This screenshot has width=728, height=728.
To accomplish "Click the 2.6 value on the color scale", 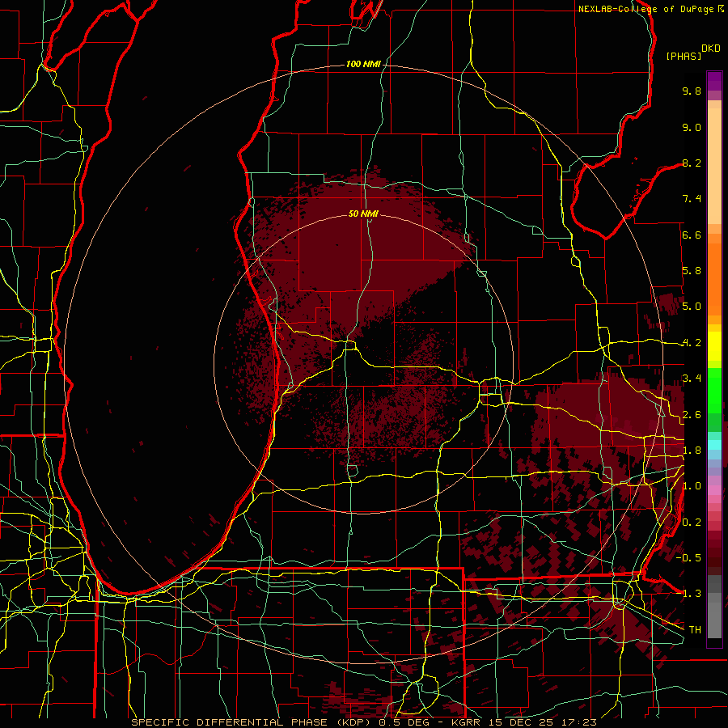I will (x=692, y=414).
